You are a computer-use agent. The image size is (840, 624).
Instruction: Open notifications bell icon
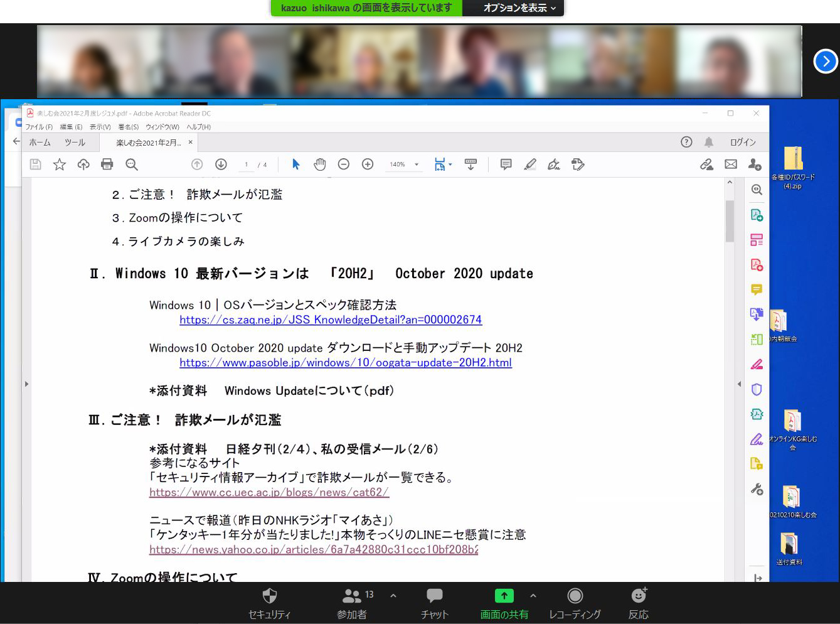coord(709,142)
